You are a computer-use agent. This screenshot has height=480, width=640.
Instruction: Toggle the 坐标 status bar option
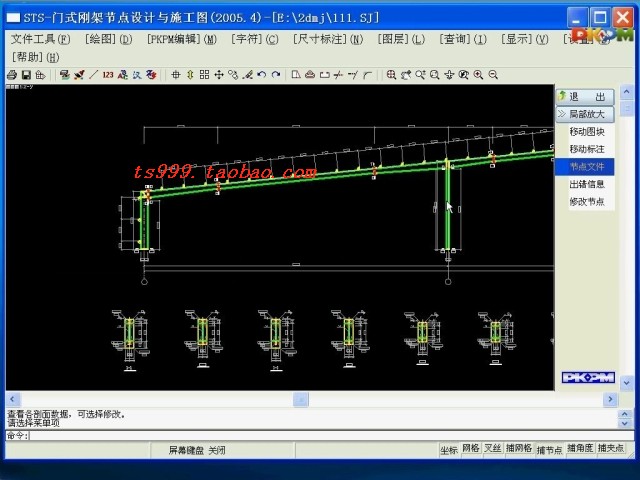tap(449, 450)
